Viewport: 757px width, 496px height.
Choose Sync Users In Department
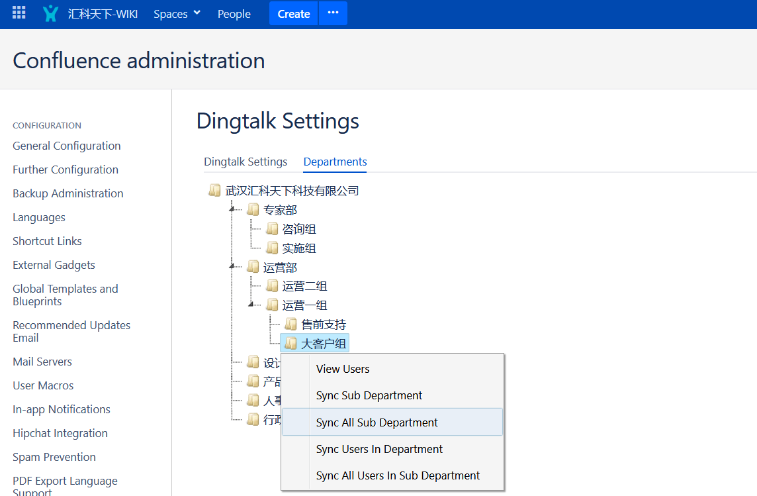click(x=379, y=449)
